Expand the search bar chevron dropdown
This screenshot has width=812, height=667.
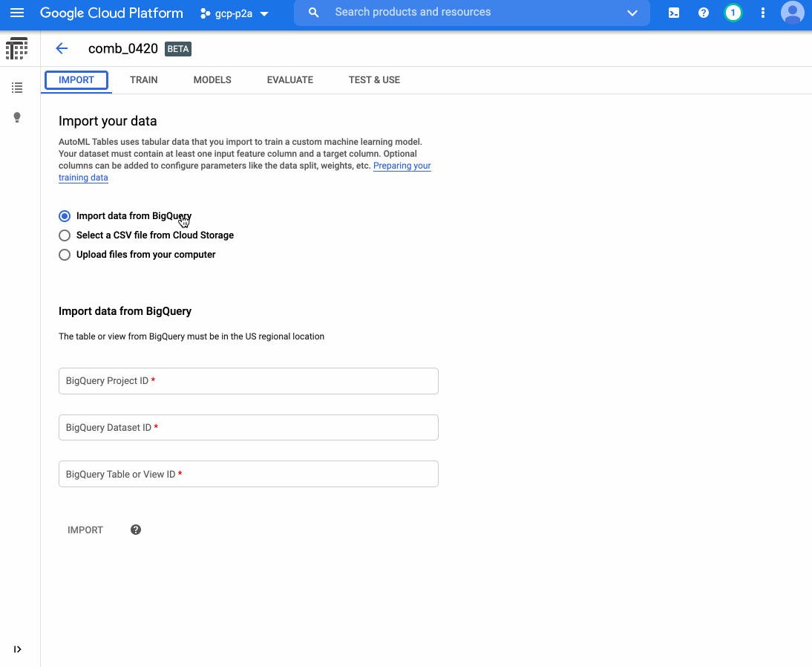[632, 13]
